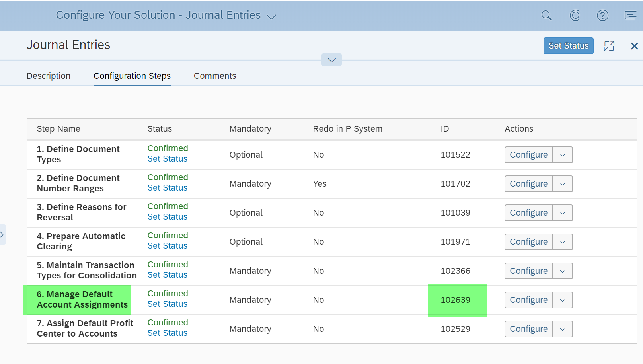Click the circular copilot icon in header
The image size is (643, 364).
coord(575,16)
